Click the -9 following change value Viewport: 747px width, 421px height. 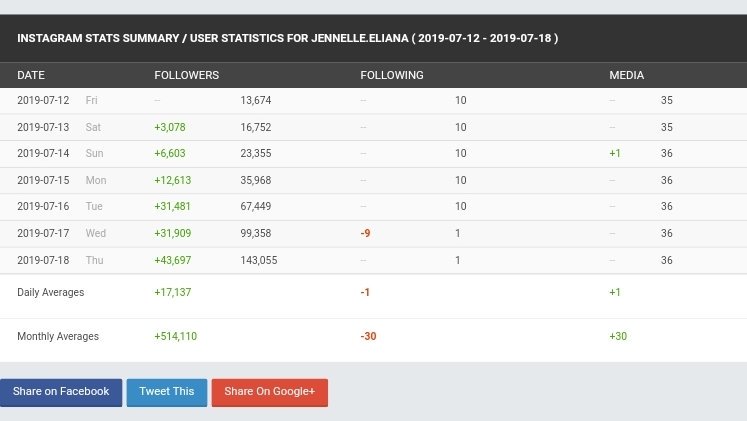tap(365, 233)
